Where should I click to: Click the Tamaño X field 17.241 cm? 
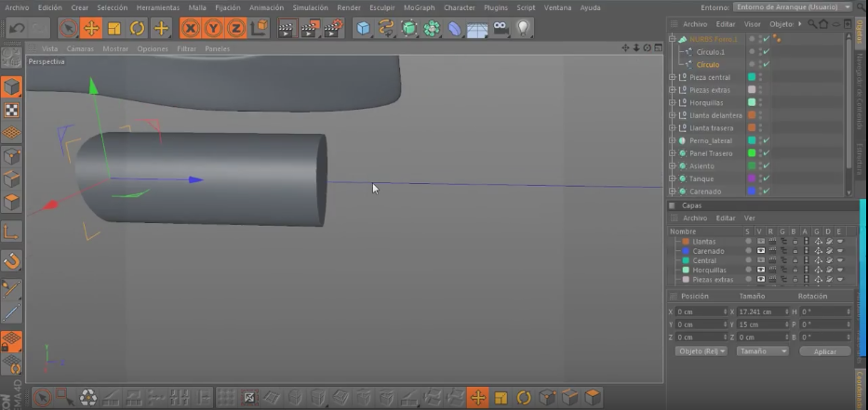click(764, 312)
